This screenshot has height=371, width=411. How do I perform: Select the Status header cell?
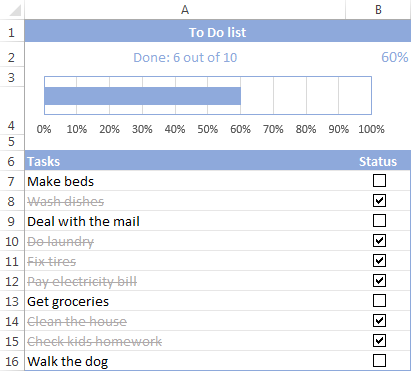tap(378, 161)
